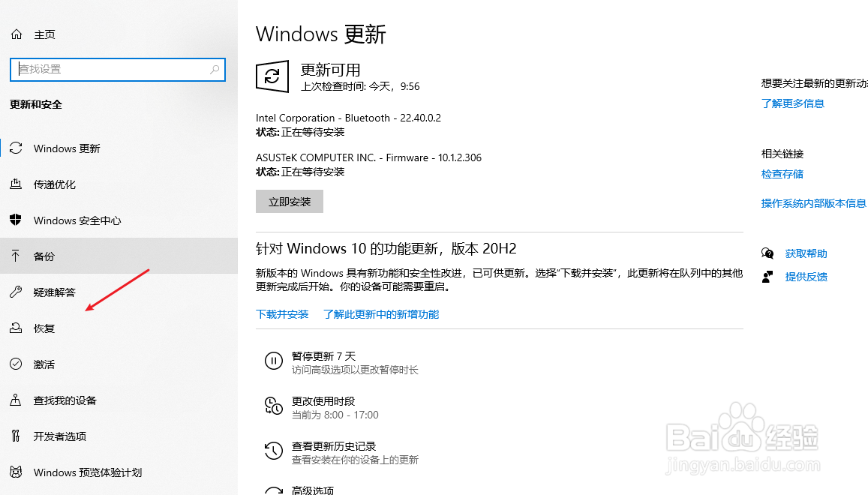The image size is (868, 495).
Task: Click the chat bubble icon beside 获取帮助
Action: click(767, 253)
